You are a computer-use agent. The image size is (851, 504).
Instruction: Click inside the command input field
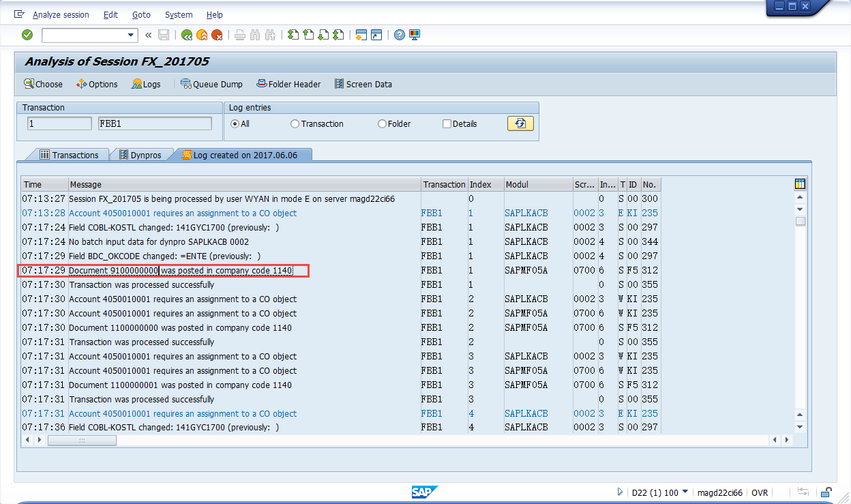pos(84,35)
